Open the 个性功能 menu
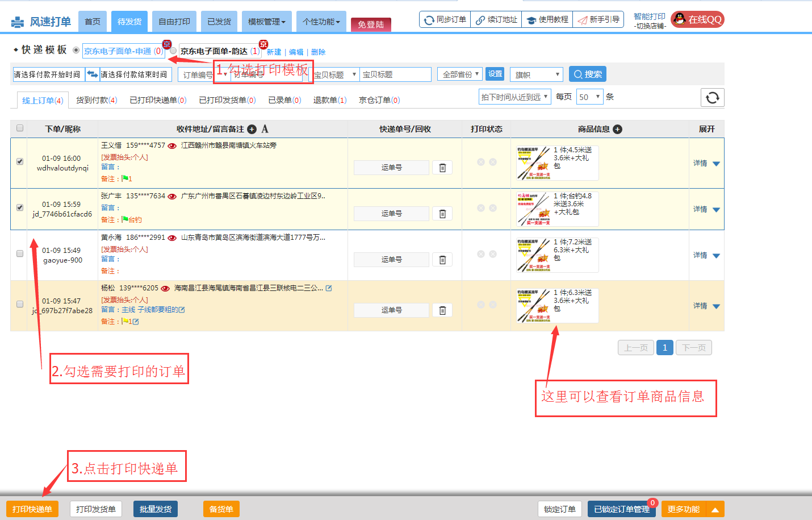 (321, 22)
